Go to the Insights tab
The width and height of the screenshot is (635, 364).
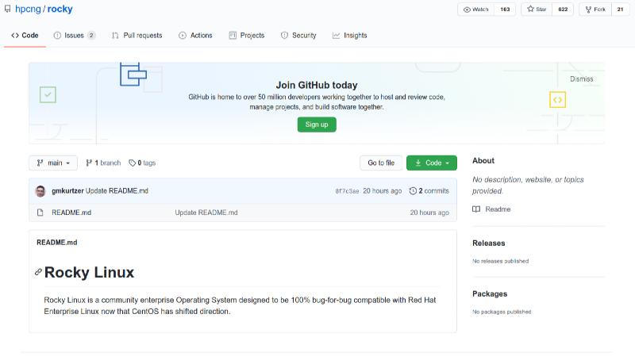(350, 36)
